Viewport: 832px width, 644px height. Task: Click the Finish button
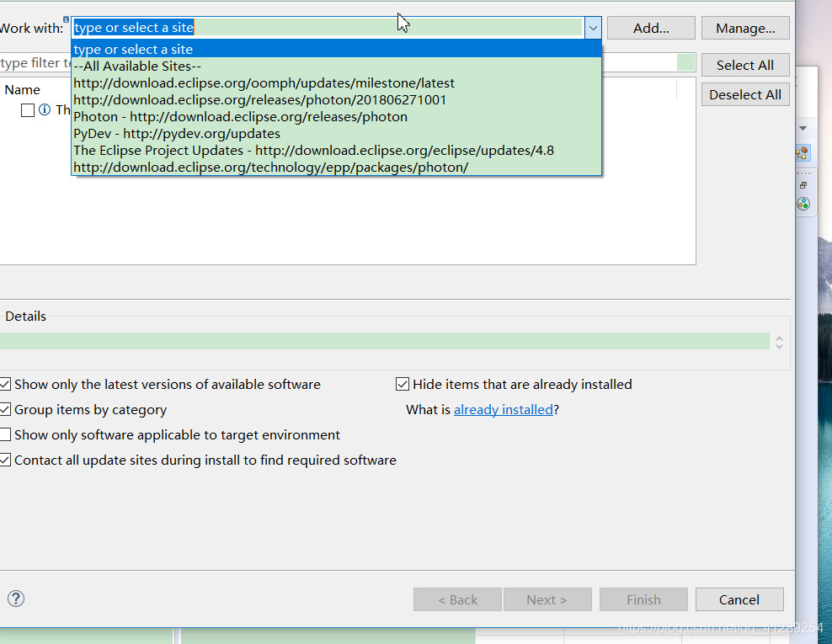(643, 599)
